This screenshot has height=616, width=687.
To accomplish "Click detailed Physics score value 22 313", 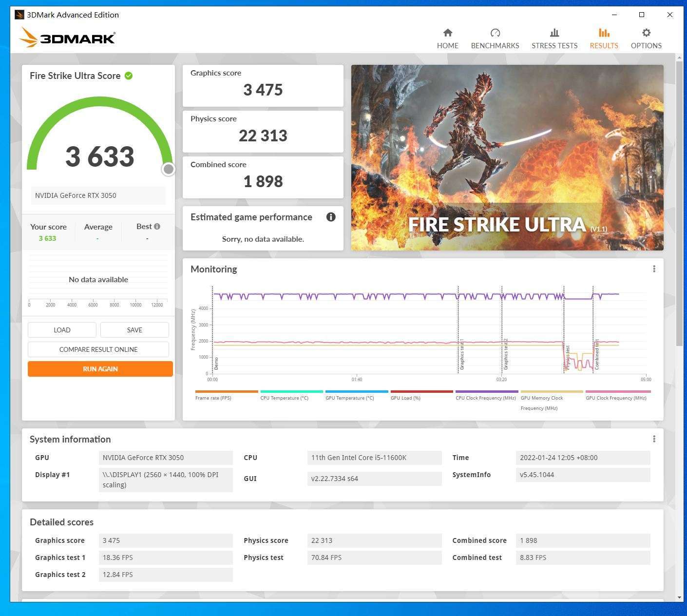I will 374,540.
